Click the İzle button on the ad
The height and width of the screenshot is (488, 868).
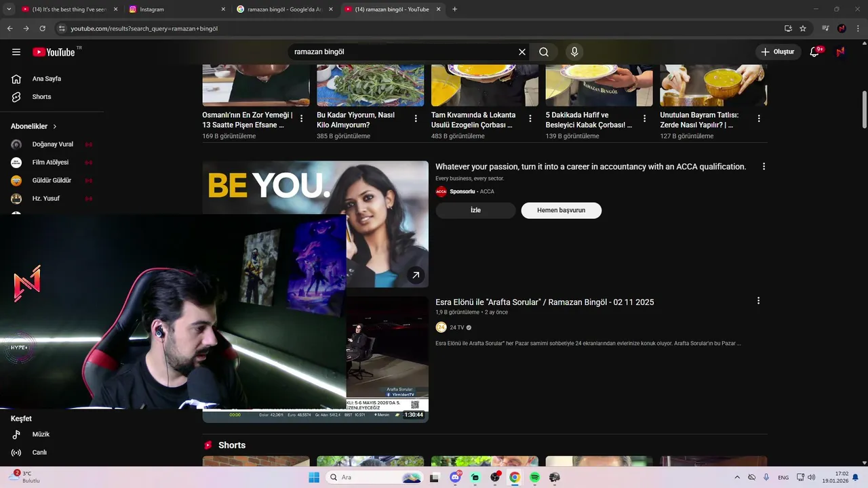[x=475, y=210]
